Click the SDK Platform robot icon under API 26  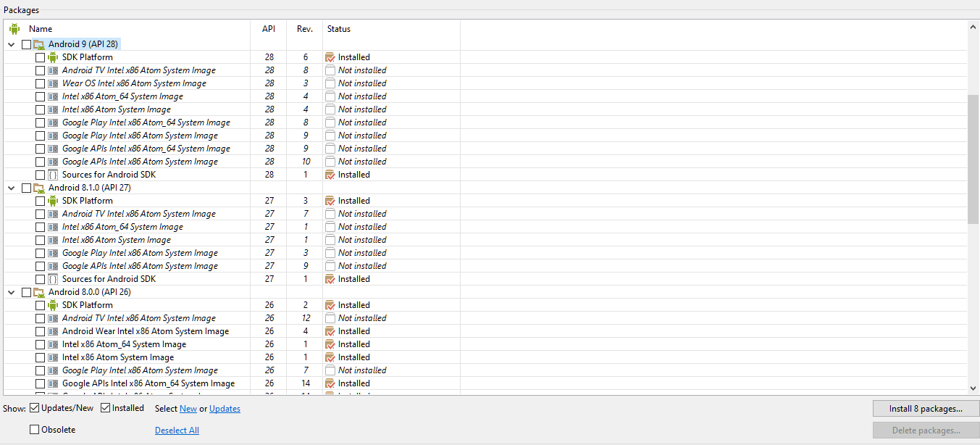[x=53, y=305]
